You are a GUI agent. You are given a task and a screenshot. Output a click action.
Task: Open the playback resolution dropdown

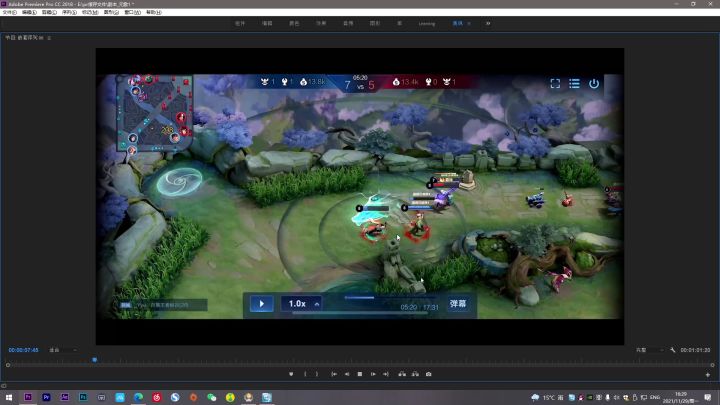(649, 350)
